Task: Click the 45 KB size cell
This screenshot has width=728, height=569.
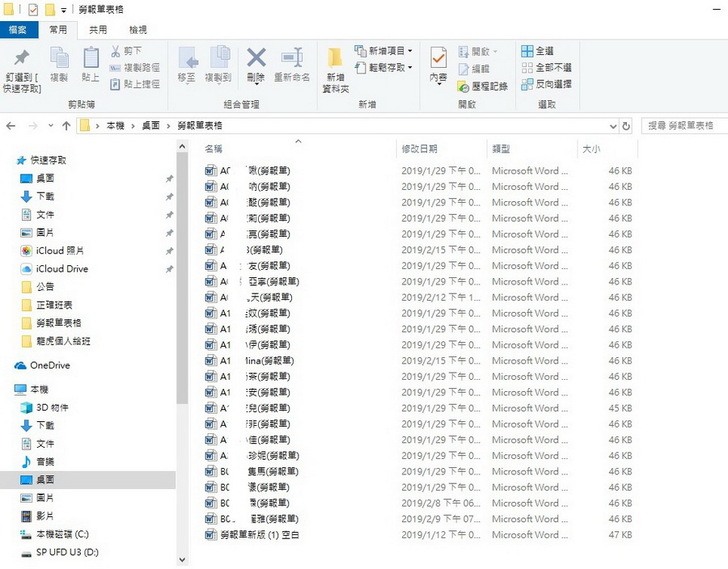Action: click(x=620, y=408)
